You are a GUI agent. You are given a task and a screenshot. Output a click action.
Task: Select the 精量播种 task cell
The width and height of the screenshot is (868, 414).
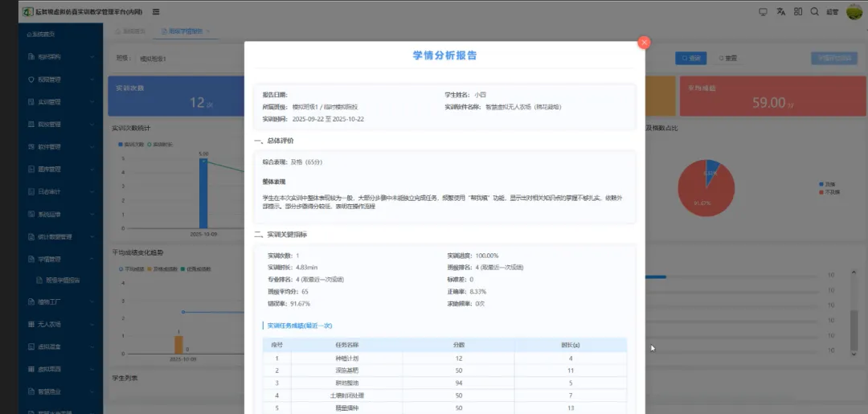[x=347, y=408]
